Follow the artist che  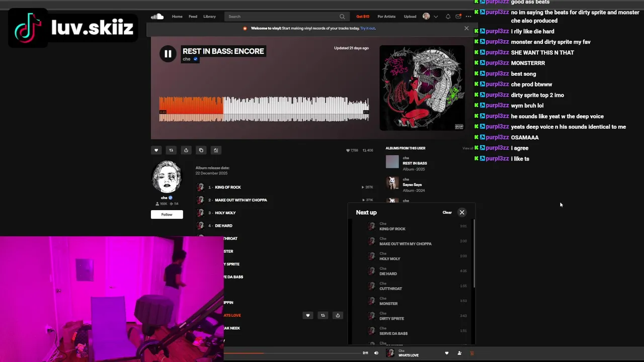click(167, 215)
